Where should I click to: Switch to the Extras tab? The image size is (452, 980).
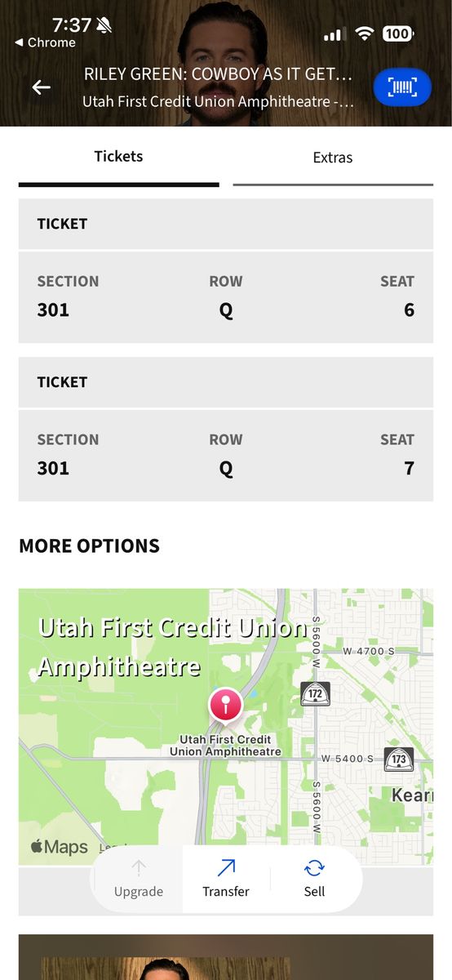[x=333, y=158]
